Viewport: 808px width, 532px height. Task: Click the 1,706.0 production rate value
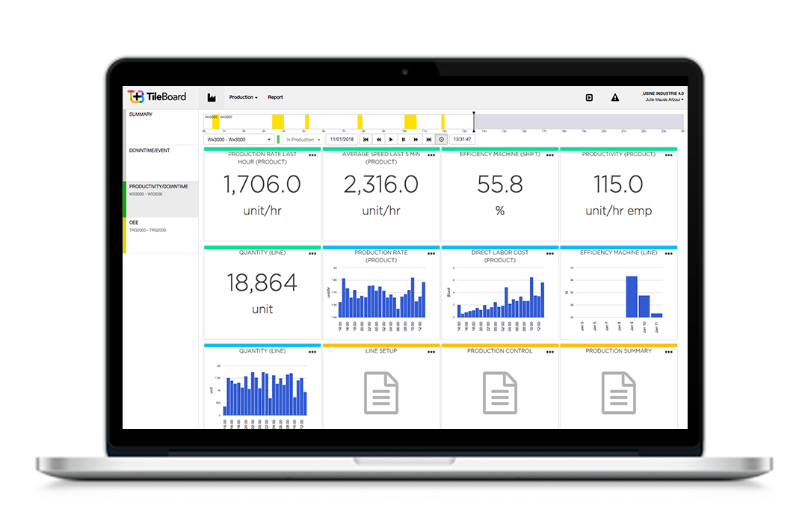pos(262,185)
